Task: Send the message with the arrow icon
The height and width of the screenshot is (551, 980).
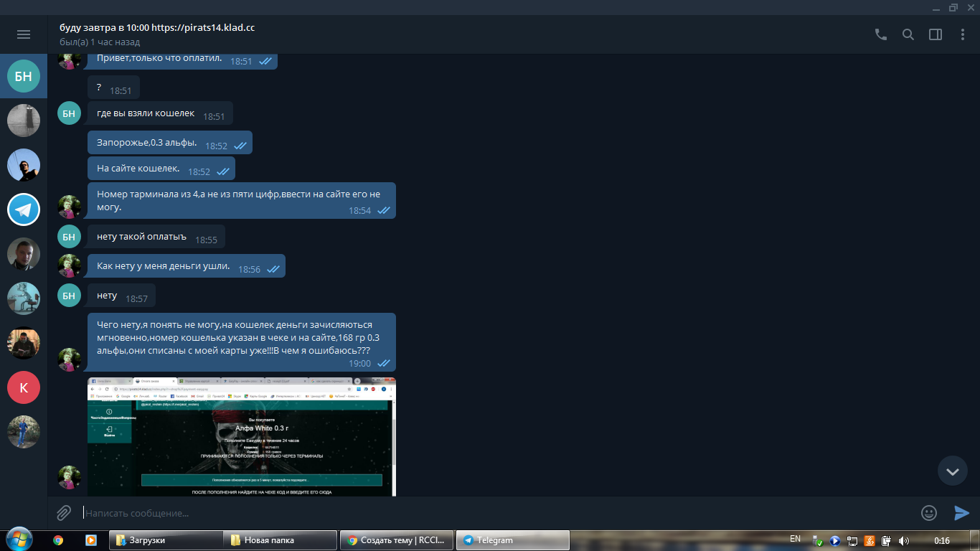Action: [x=961, y=512]
